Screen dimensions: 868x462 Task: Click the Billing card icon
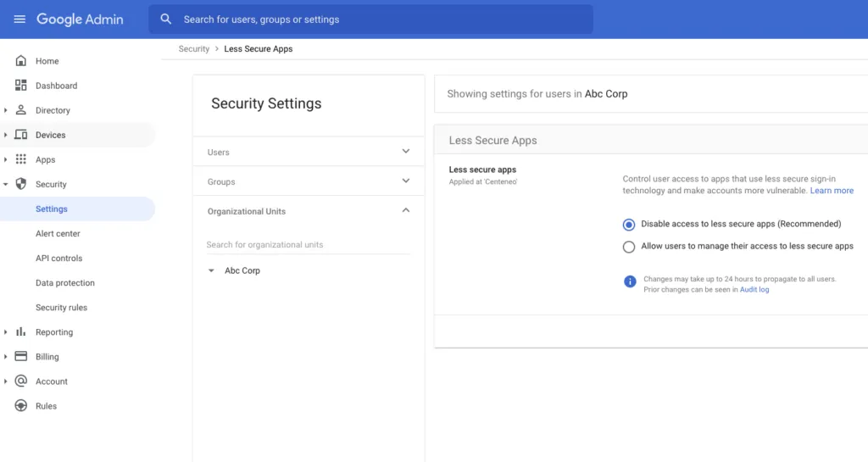tap(21, 356)
